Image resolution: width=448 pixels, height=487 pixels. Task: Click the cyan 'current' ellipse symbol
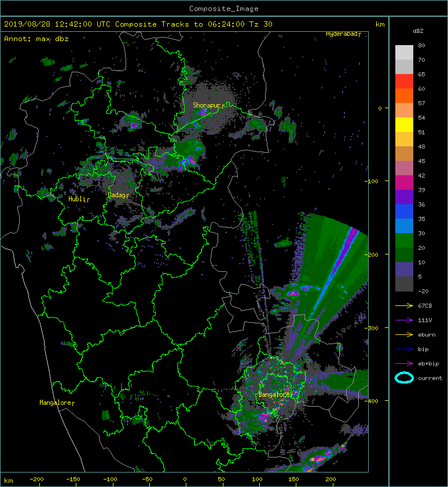coord(404,378)
